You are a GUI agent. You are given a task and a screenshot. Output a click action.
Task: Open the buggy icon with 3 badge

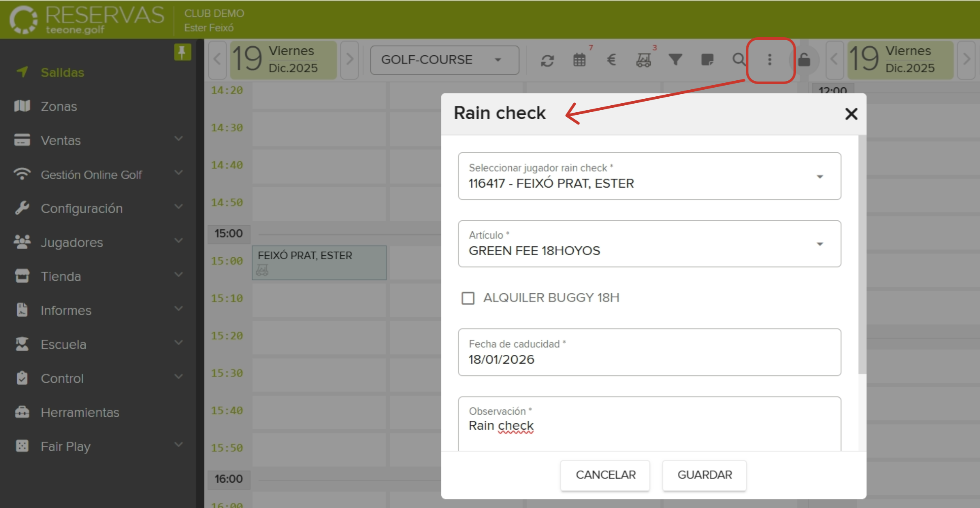tap(643, 60)
